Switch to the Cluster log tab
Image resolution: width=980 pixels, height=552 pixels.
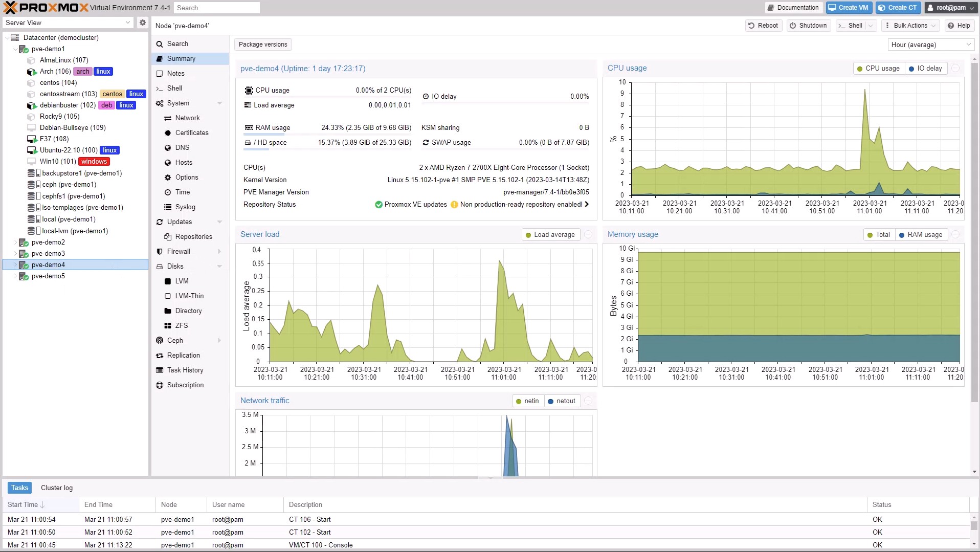56,488
